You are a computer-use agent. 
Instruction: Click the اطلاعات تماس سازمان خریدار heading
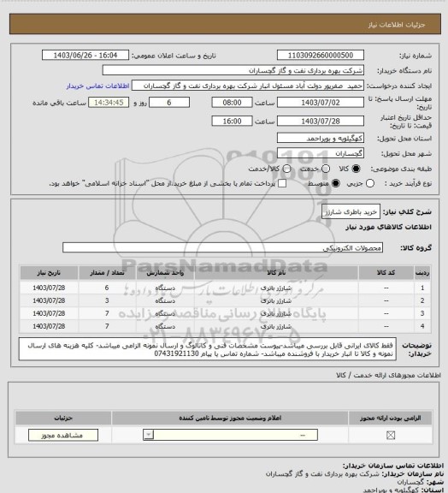(x=393, y=466)
